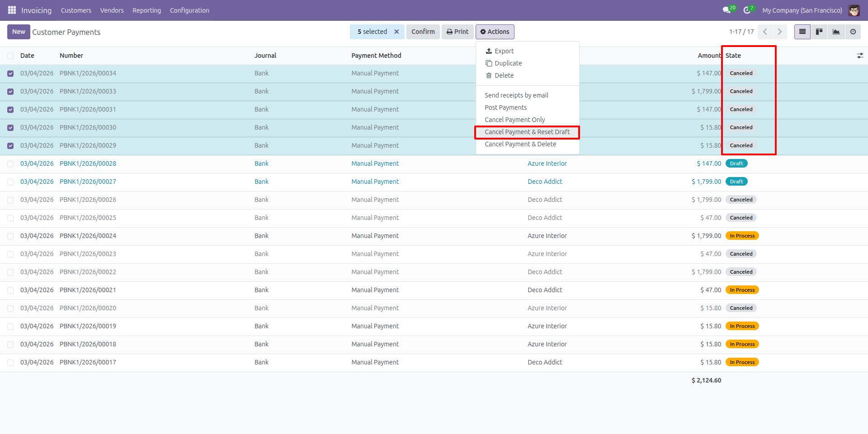868x434 pixels.
Task: Select Cancel Payment & Reset Draft
Action: click(527, 132)
